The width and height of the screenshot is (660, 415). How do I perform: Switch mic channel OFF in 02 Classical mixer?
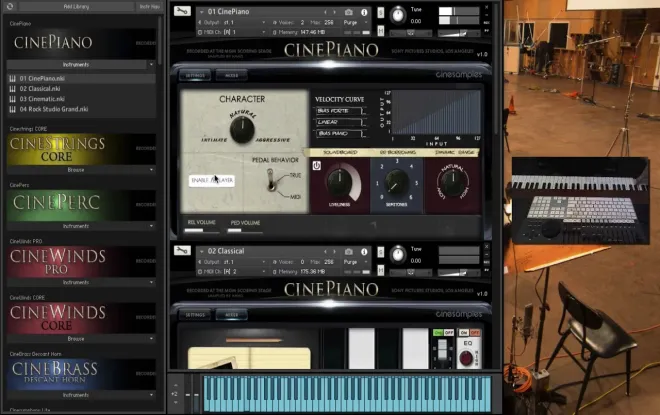coord(449,333)
